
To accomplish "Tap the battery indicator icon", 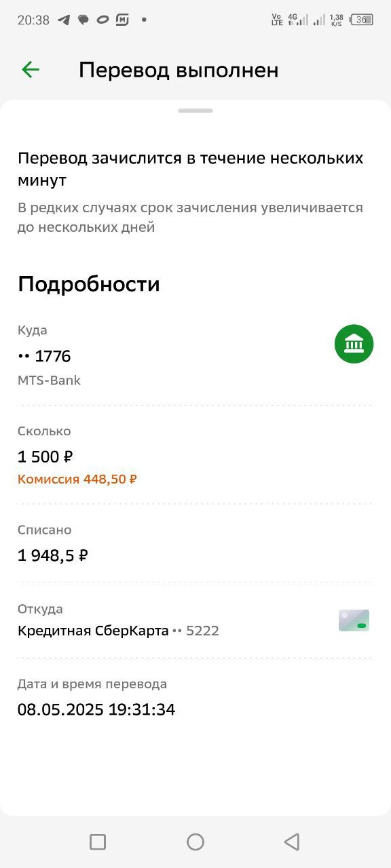I will 362,20.
